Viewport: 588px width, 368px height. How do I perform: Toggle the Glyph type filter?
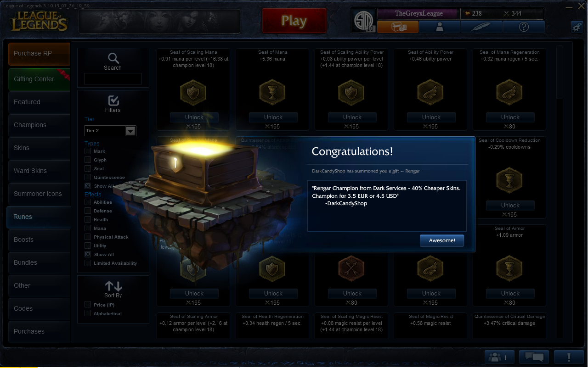(88, 160)
